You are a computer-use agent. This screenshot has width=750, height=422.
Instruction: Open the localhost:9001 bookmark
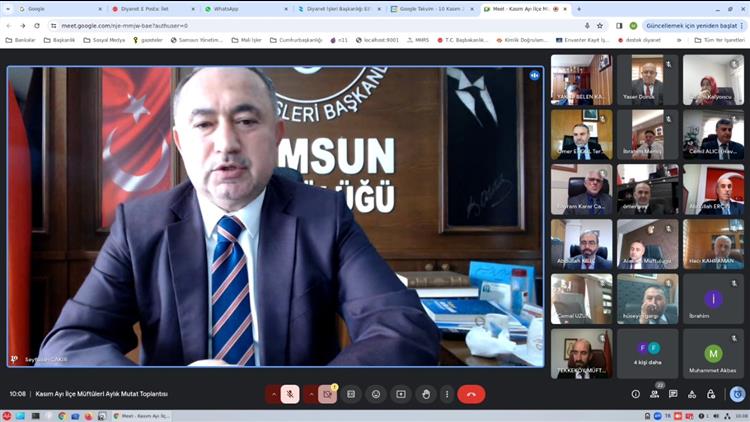[377, 40]
